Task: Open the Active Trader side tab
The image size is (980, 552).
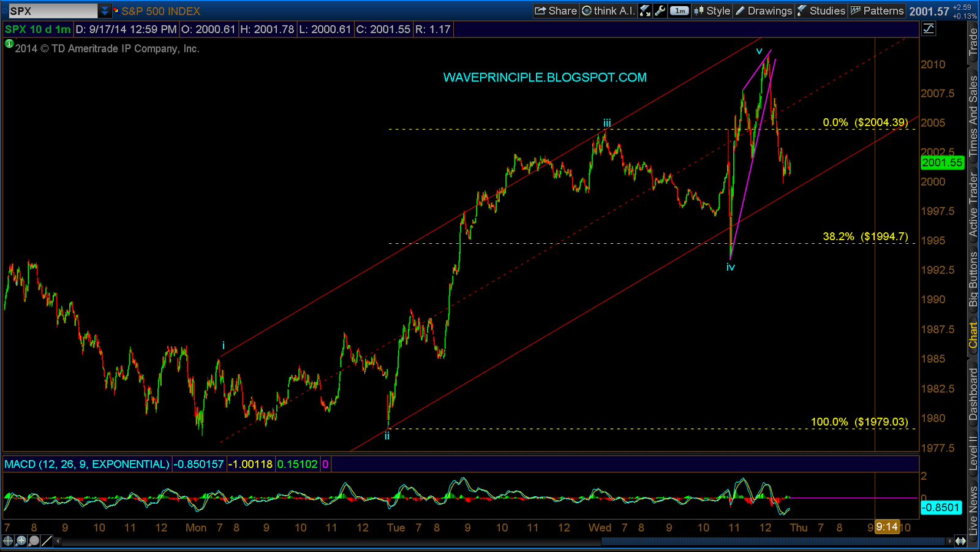Action: [x=973, y=205]
